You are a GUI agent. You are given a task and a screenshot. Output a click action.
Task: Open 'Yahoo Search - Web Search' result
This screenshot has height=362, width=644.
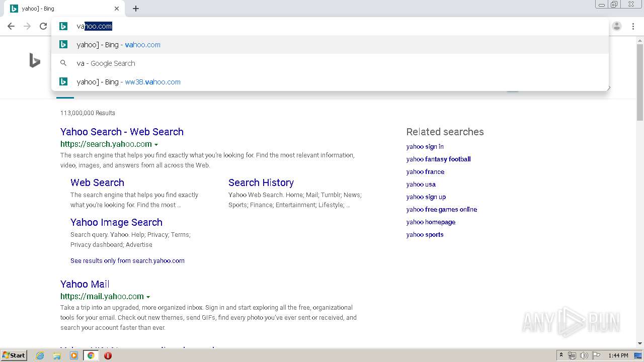pyautogui.click(x=122, y=132)
